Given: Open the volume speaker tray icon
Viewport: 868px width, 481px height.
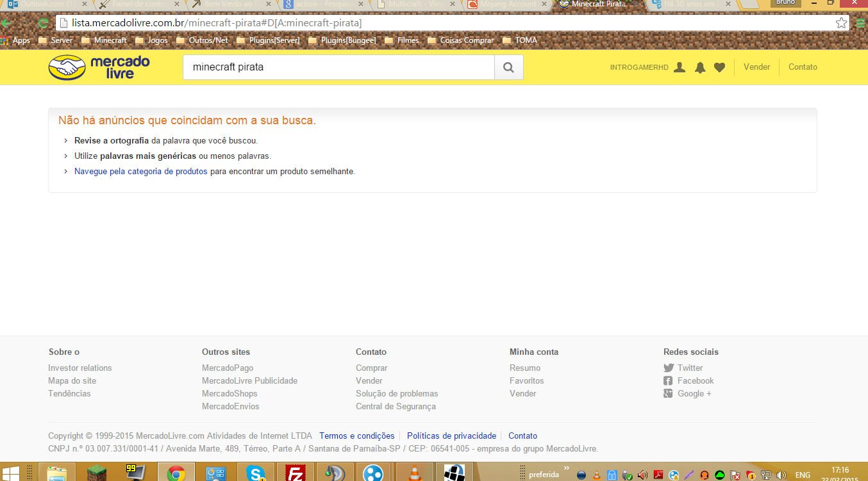Looking at the screenshot, I should click(x=781, y=475).
